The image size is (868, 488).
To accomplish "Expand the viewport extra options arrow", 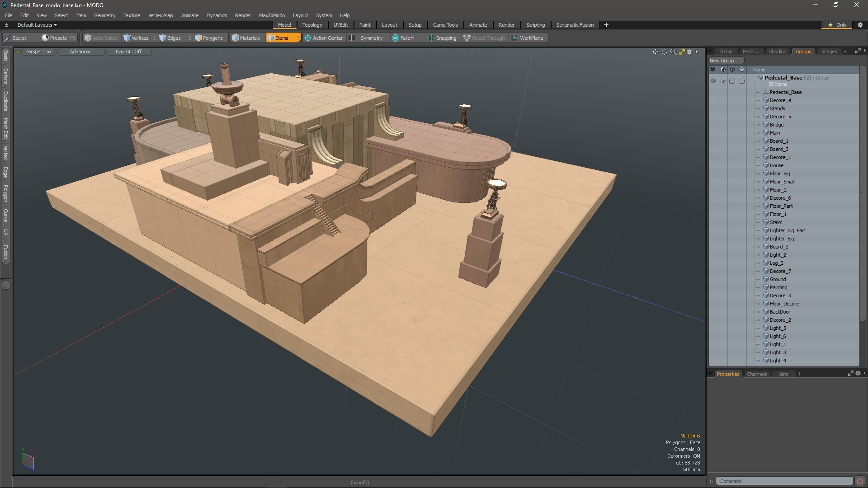I will click(697, 52).
